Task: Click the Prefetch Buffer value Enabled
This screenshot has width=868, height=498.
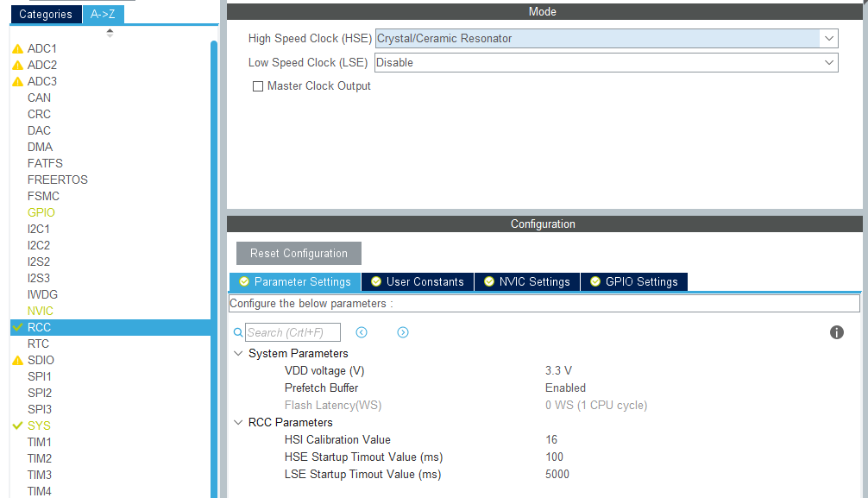Action: [x=565, y=388]
